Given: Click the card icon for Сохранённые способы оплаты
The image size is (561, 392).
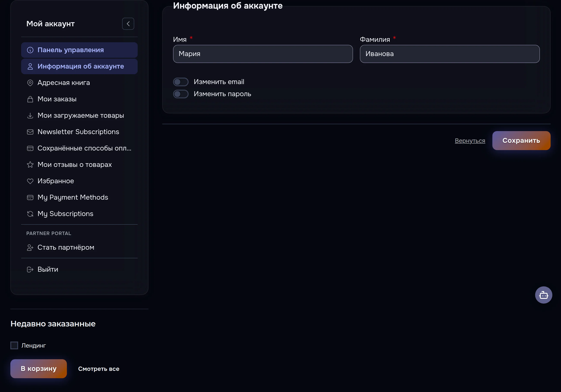Looking at the screenshot, I should [30, 148].
